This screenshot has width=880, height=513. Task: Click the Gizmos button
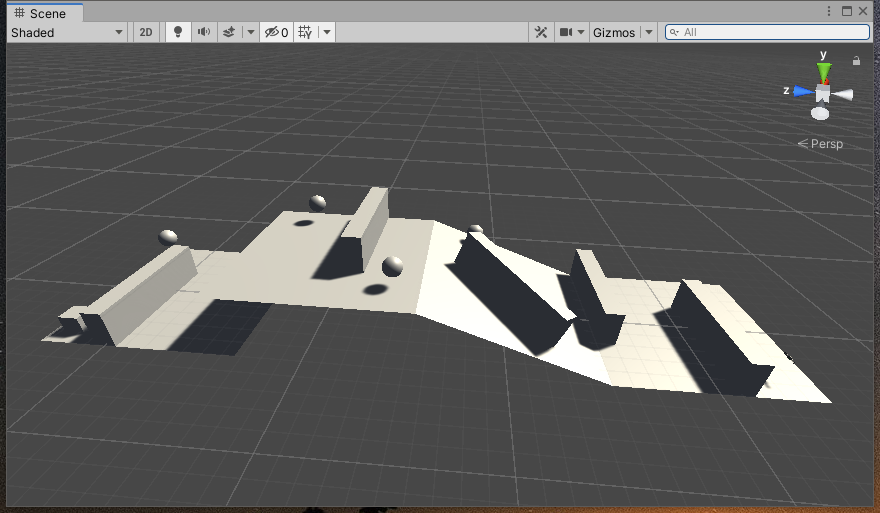pyautogui.click(x=613, y=32)
